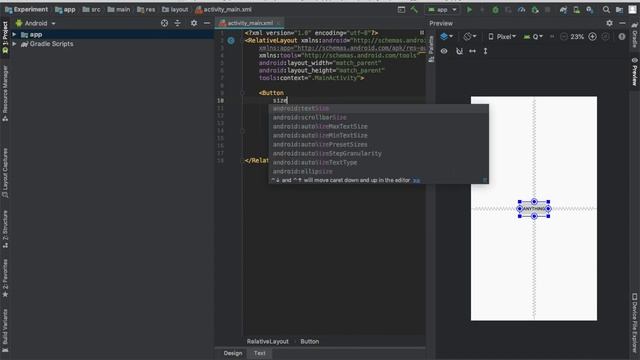The height and width of the screenshot is (360, 640).
Task: Choose android:textSize from autocomplete
Action: tap(378, 108)
